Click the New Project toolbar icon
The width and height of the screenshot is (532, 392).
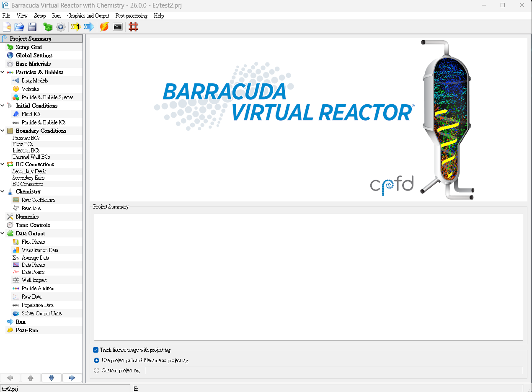(7, 27)
